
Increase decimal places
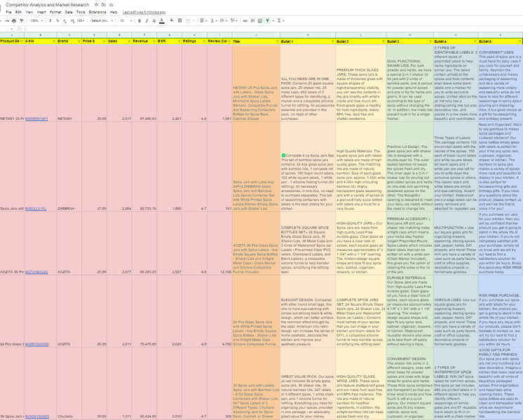[72, 20]
